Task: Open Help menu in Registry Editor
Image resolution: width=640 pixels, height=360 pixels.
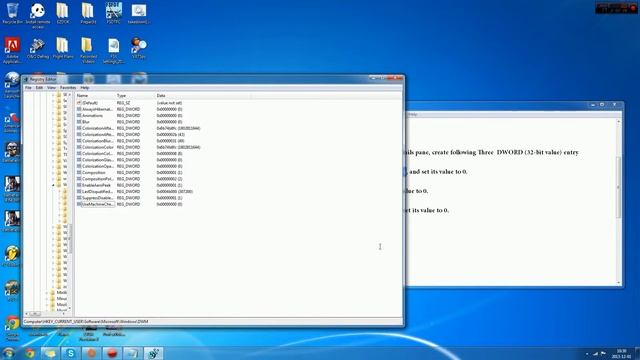Action: (x=84, y=88)
